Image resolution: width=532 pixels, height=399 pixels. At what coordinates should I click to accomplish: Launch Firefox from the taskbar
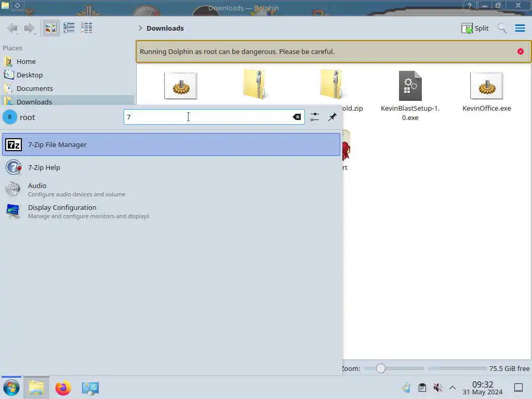click(63, 388)
